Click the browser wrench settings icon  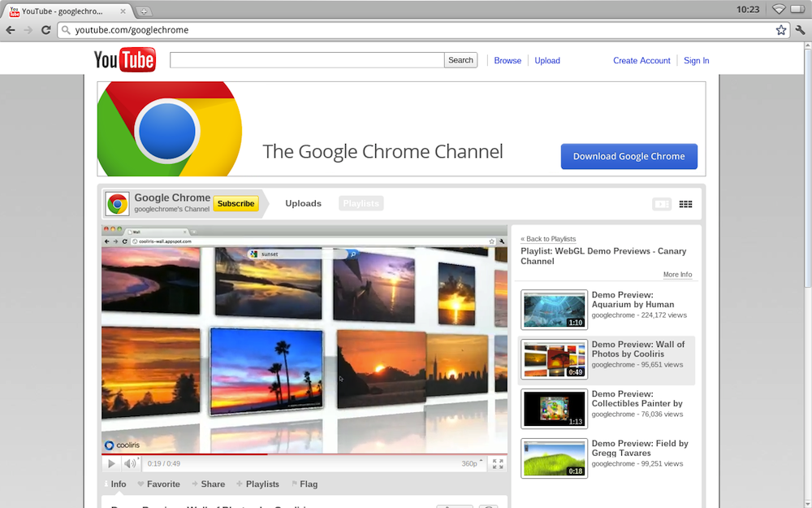800,30
